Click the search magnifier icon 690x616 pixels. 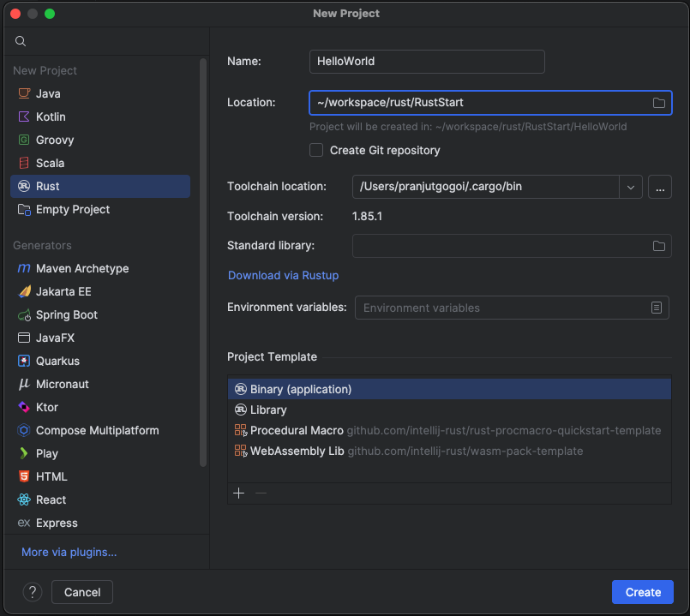tap(21, 41)
